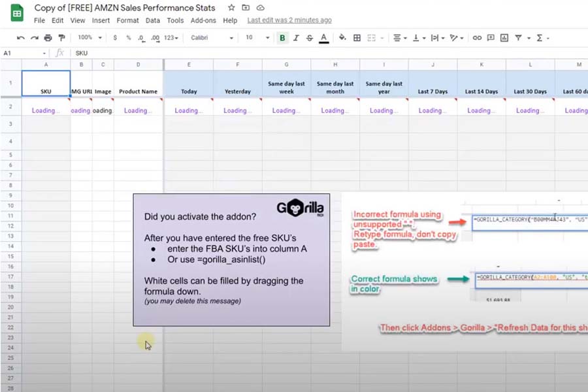Open the last edit version history link

point(289,20)
